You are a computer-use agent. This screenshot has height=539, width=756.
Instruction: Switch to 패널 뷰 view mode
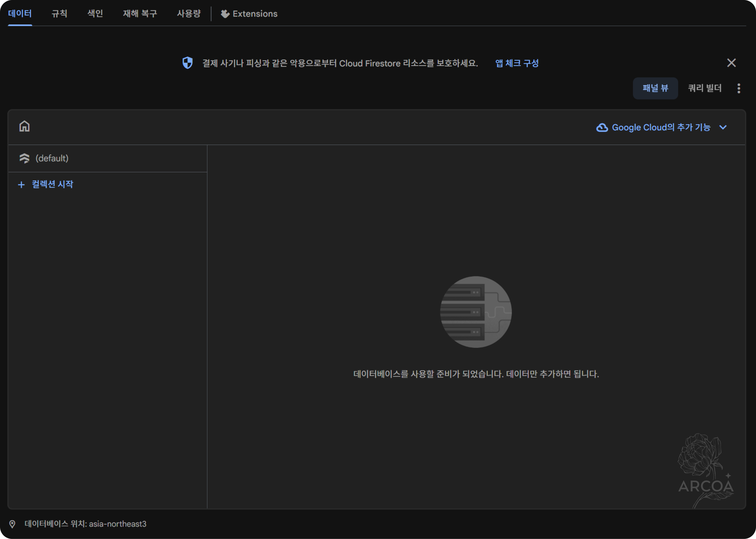click(x=655, y=88)
